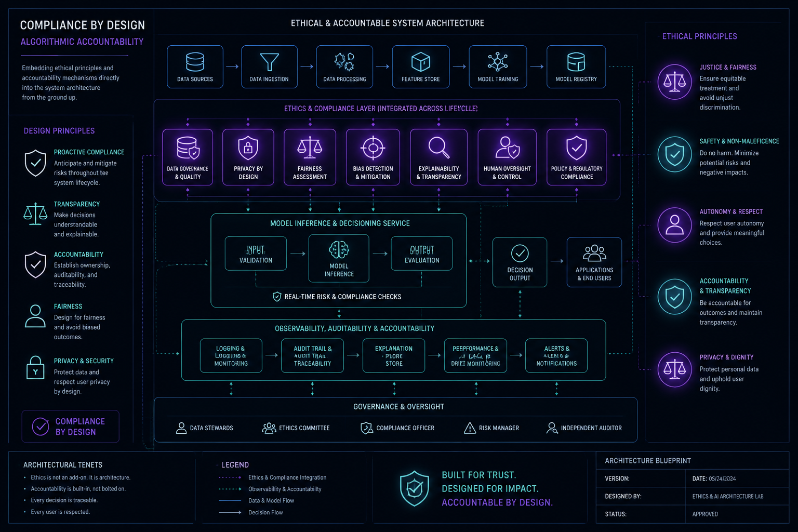The height and width of the screenshot is (532, 798).
Task: Click the Autonomy & Respect person icon
Action: [674, 225]
